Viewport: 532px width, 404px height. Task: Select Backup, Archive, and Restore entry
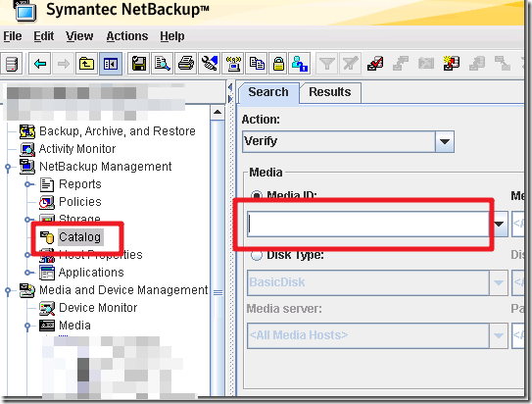[x=118, y=131]
